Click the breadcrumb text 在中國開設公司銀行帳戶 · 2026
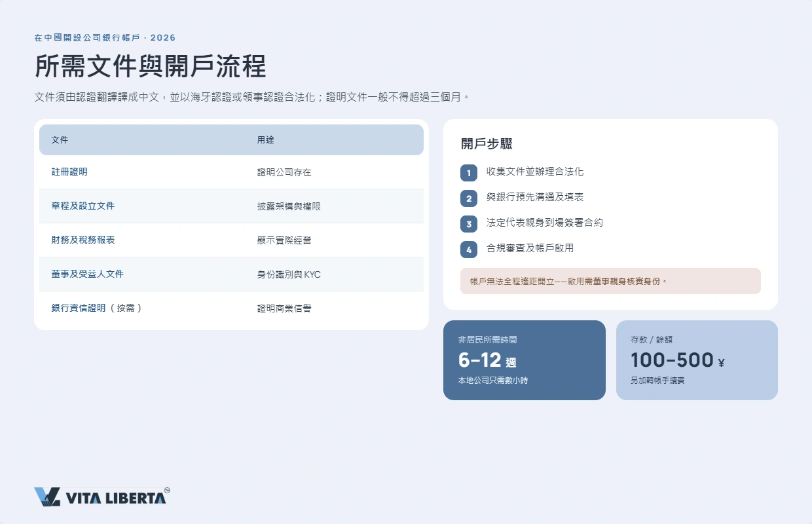This screenshot has height=524, width=812. coord(105,37)
